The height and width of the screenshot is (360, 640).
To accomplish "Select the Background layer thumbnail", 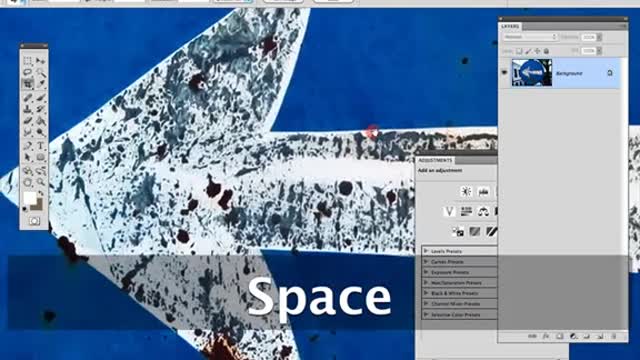I will 532,73.
